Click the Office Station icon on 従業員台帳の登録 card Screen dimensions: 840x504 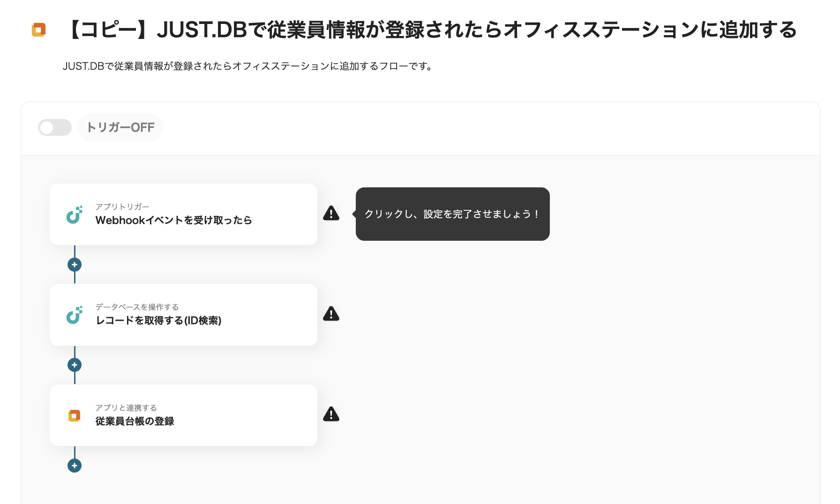74,415
